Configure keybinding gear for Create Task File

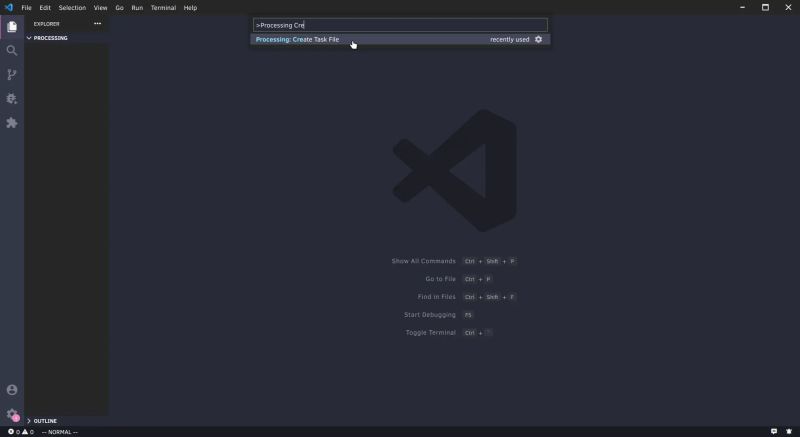point(538,39)
